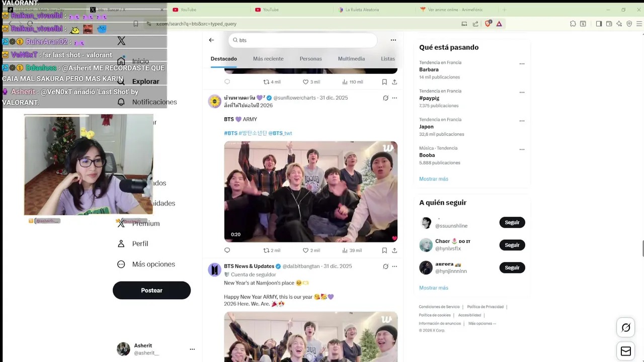Click the Postear button
The width and height of the screenshot is (644, 362).
151,291
